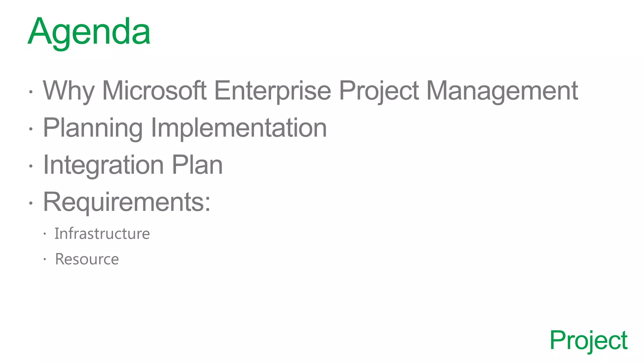Click the word Why in first bullet
The width and height of the screenshot is (644, 363).
click(68, 91)
